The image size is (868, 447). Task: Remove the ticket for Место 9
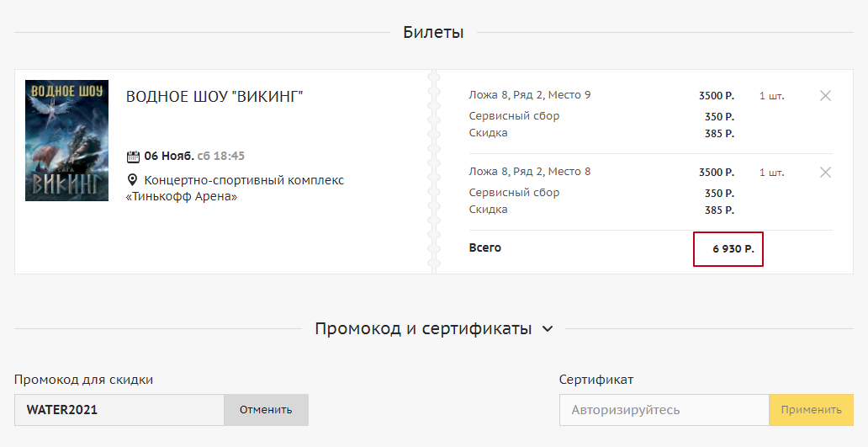tap(825, 96)
